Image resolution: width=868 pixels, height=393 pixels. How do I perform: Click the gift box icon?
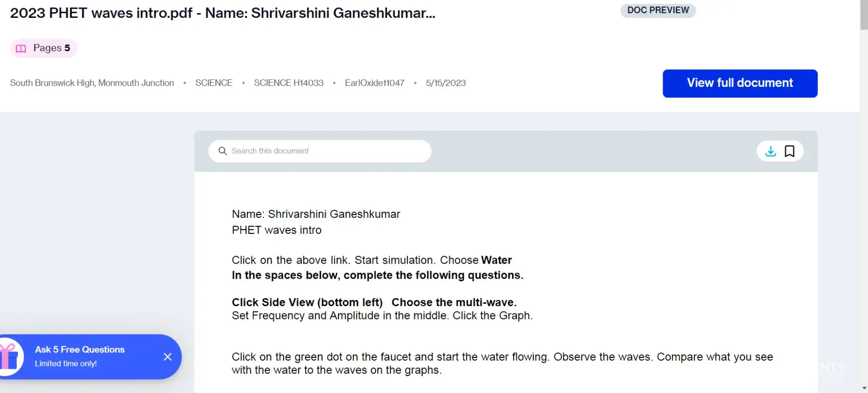(9, 357)
